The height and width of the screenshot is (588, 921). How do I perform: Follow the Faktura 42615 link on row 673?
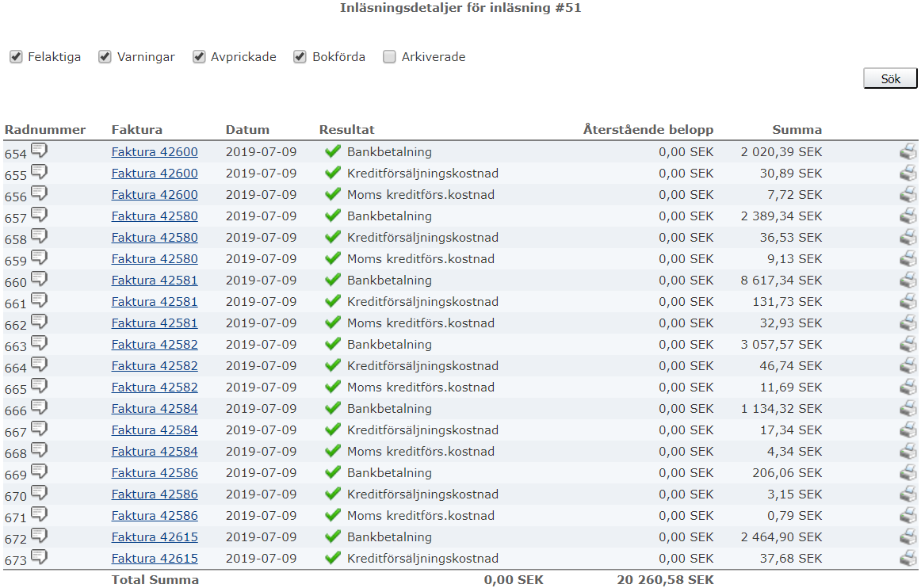coord(155,559)
